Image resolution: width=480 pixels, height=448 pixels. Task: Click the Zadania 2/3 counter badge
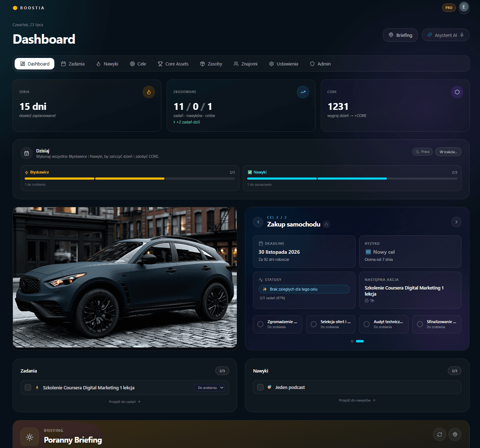tap(222, 371)
